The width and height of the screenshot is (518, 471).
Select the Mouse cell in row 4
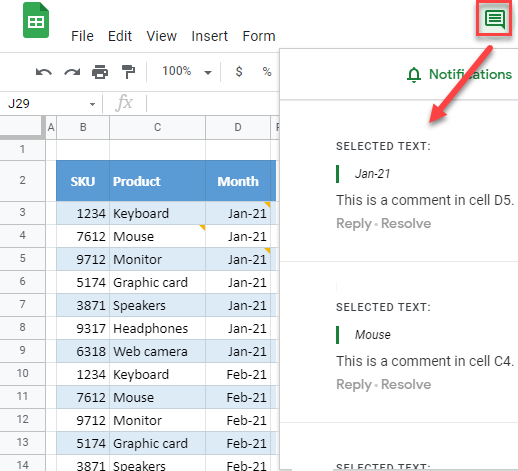(x=157, y=236)
